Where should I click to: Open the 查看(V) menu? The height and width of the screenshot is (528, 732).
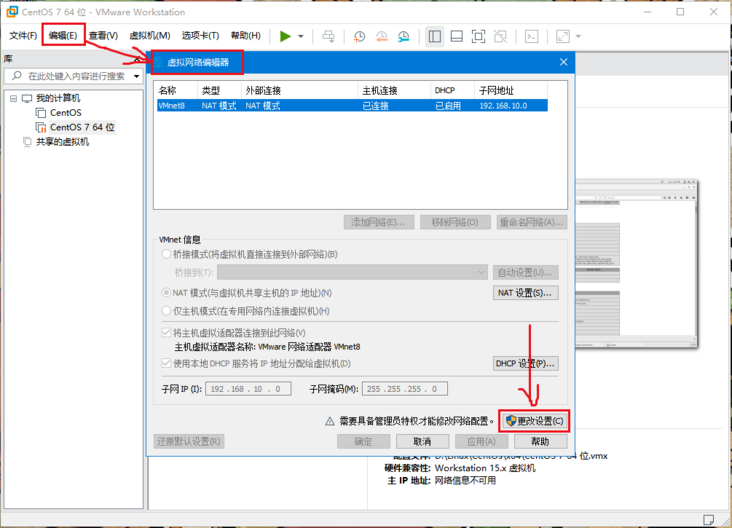(x=103, y=35)
